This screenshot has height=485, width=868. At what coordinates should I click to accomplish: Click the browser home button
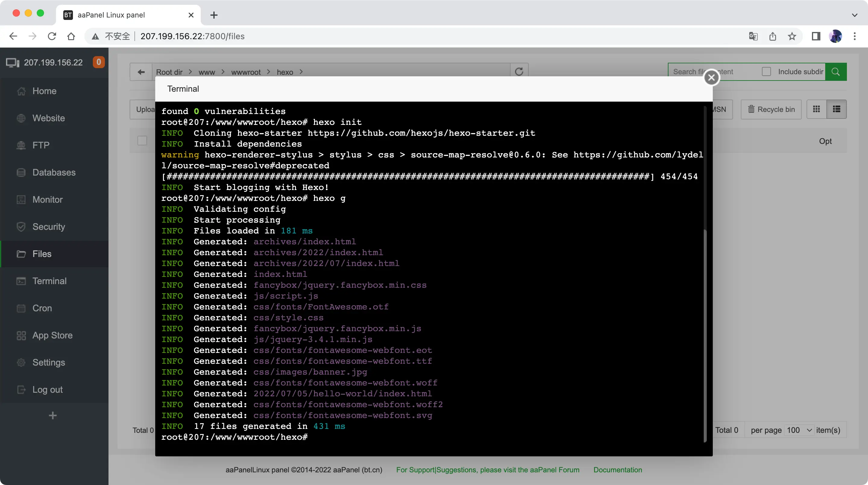click(x=71, y=36)
